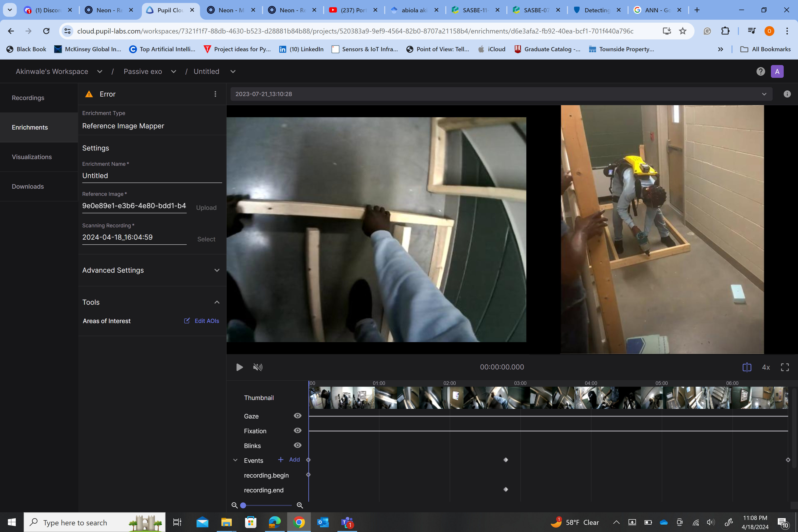Add a new event
Screen dimensions: 798x532
point(289,460)
